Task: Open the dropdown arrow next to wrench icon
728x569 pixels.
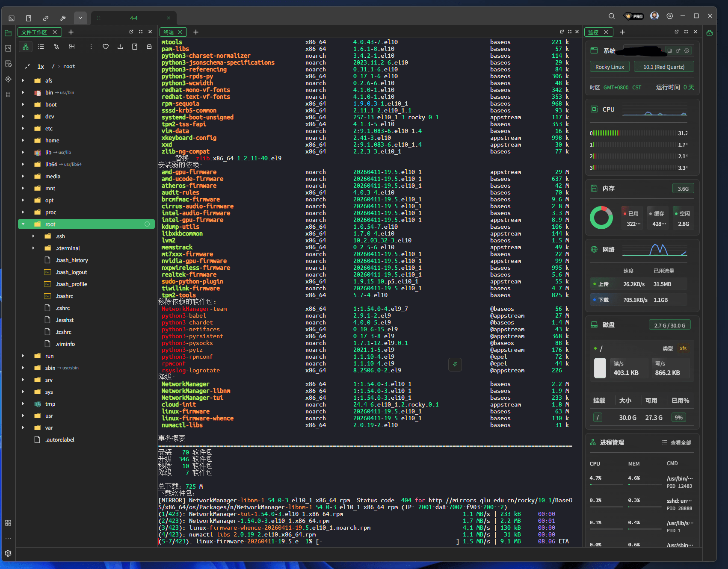Action: (80, 18)
